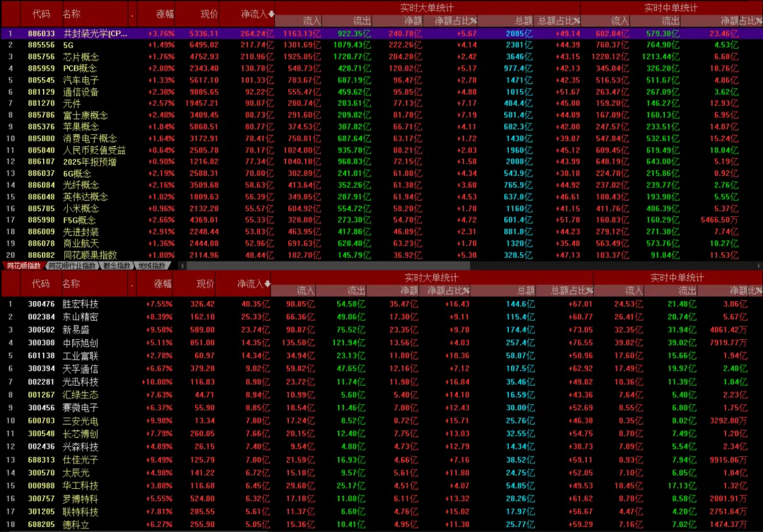Select the 元件 row
The height and width of the screenshot is (532, 763).
(381, 103)
